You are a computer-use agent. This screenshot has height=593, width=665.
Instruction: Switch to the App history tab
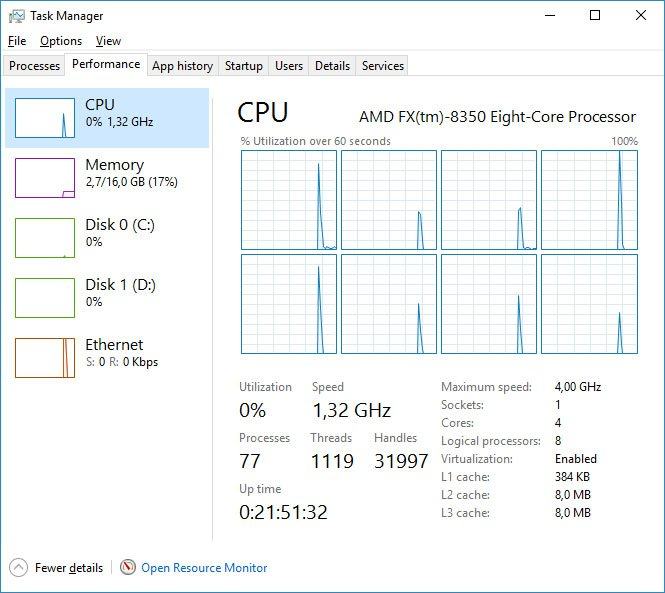click(182, 66)
